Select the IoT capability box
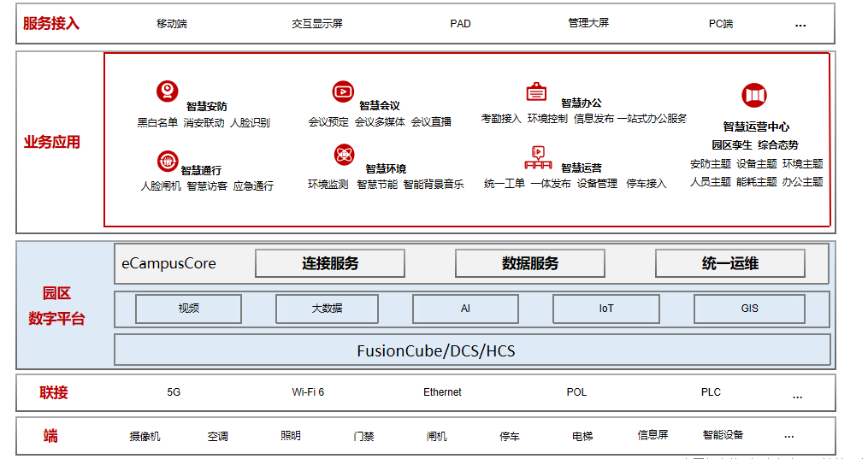 605,309
